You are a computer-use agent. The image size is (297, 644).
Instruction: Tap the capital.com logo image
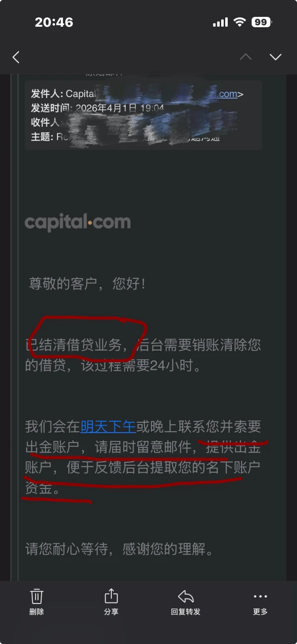pos(78,222)
